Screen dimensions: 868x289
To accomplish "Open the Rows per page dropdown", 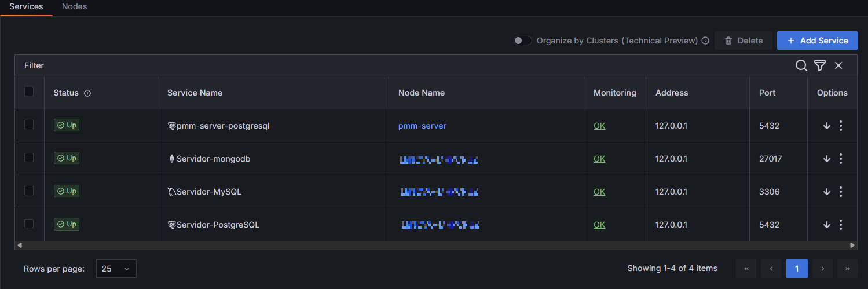I will click(116, 269).
